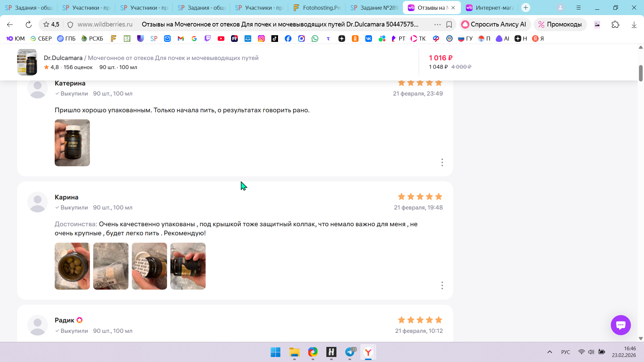Open Катерина's review bottle photo
The height and width of the screenshot is (362, 644).
tap(72, 143)
